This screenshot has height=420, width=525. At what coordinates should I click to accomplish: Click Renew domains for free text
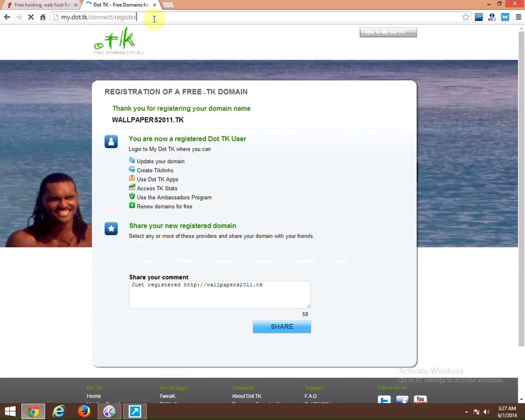pos(164,206)
